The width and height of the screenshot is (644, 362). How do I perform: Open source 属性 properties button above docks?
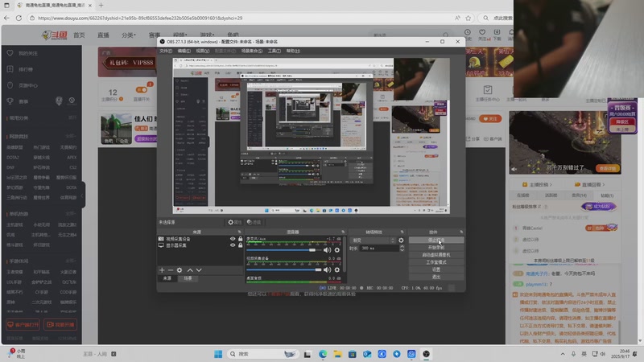pyautogui.click(x=235, y=222)
